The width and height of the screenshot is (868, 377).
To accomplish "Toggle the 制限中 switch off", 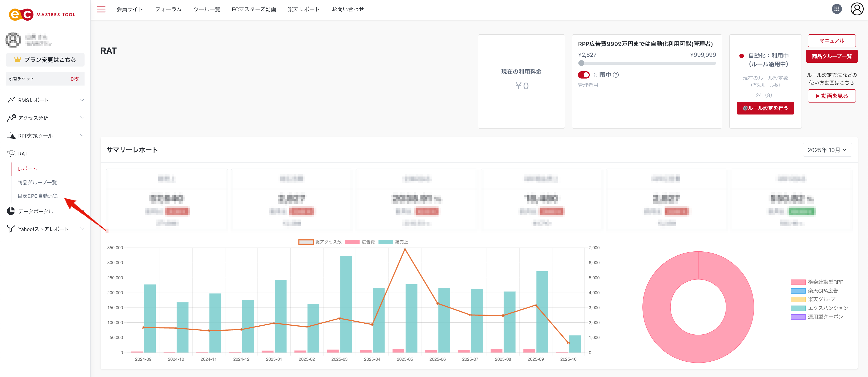I will tap(584, 75).
